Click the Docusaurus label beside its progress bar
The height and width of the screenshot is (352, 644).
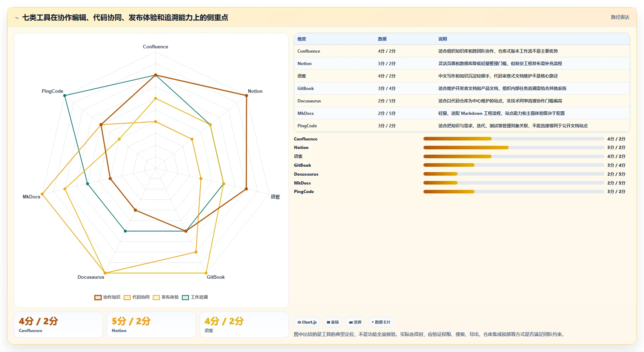tap(306, 174)
